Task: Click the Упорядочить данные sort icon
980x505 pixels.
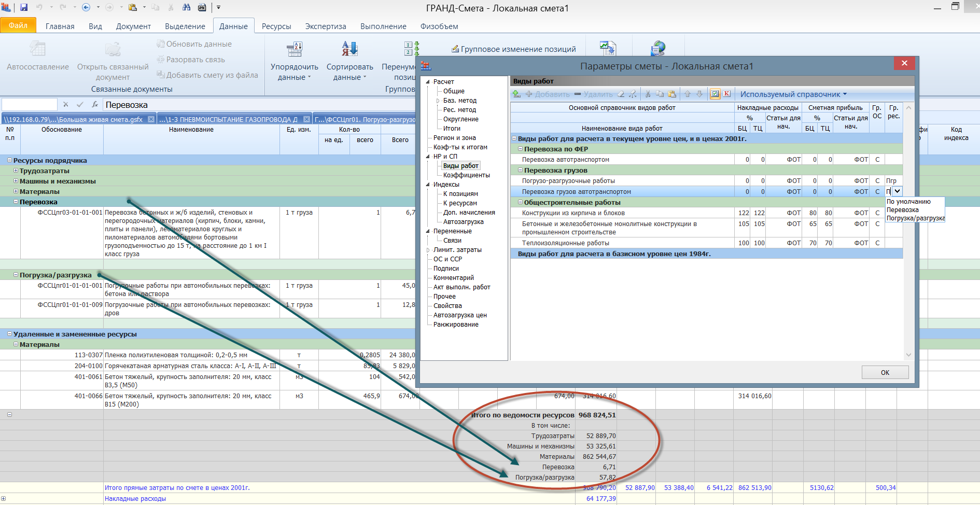Action: [295, 49]
